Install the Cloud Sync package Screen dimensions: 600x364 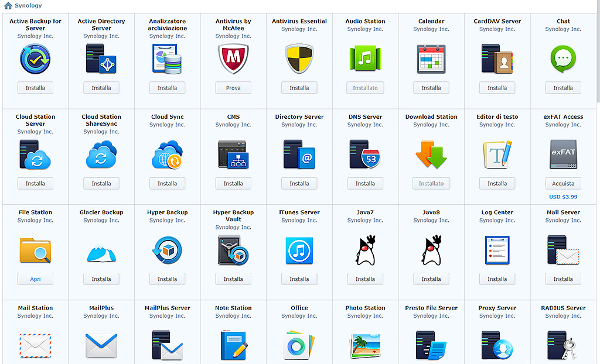click(x=167, y=183)
